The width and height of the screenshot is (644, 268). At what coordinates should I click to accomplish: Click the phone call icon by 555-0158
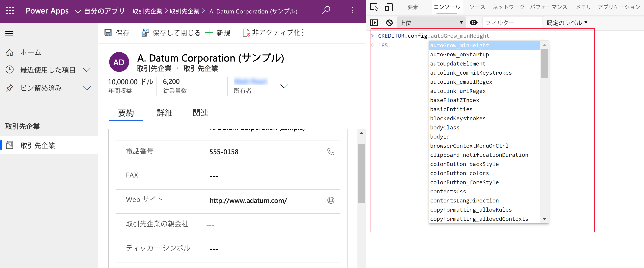coord(331,152)
